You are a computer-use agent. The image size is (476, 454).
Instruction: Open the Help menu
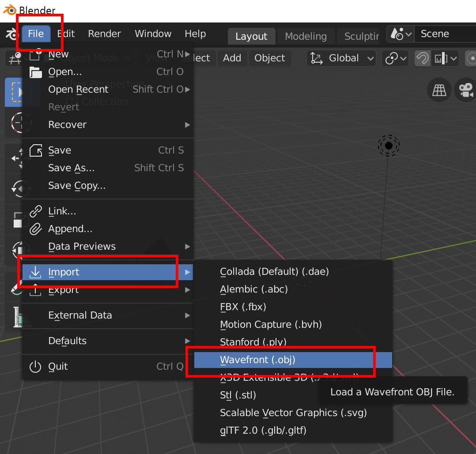tap(195, 34)
